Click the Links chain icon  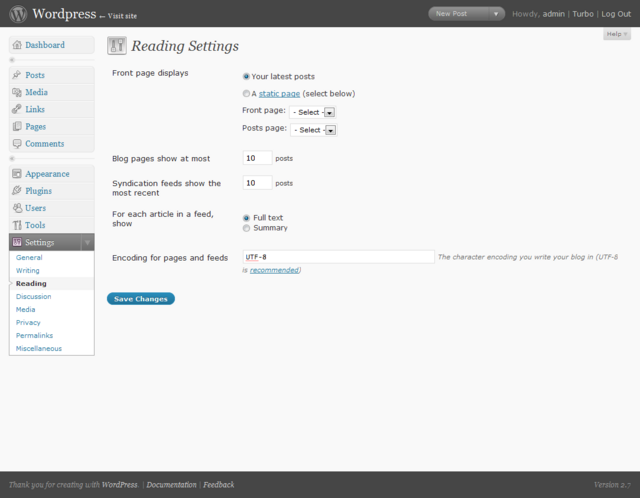click(x=17, y=109)
